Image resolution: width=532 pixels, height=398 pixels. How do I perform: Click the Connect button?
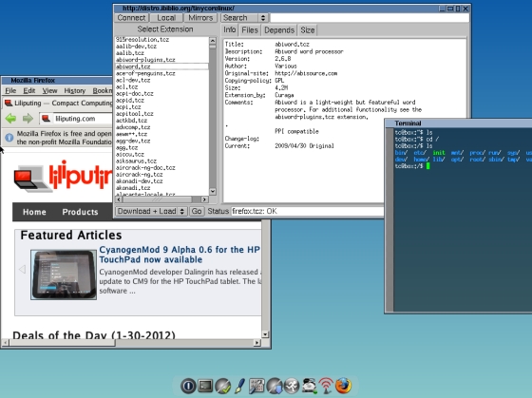(x=131, y=18)
